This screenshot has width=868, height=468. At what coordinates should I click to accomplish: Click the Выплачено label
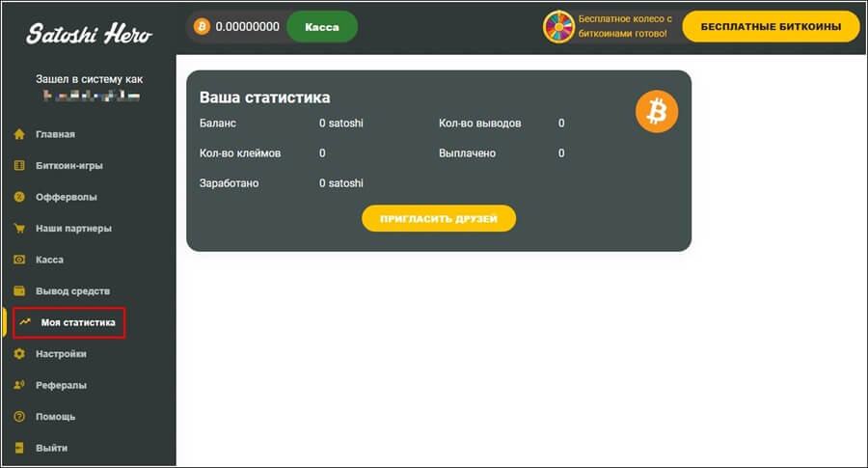[467, 152]
